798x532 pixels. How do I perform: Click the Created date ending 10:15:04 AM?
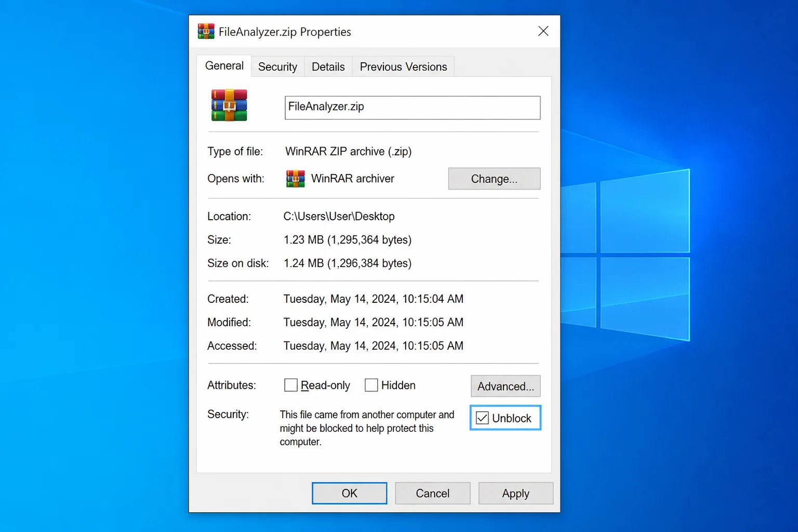pos(374,299)
